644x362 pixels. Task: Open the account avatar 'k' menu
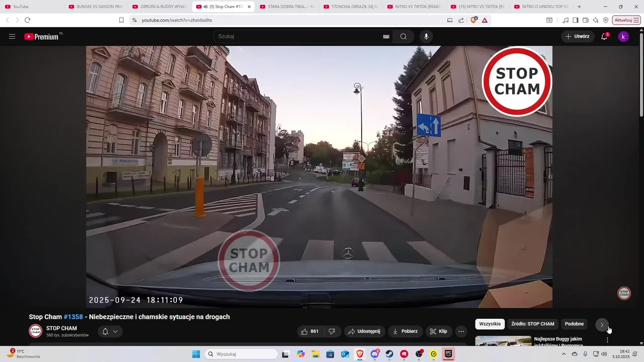click(x=623, y=36)
